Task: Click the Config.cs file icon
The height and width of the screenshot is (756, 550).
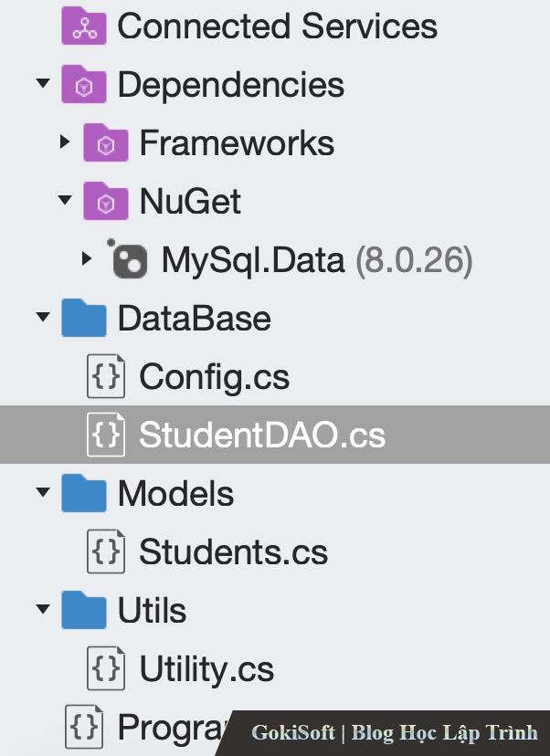Action: 105,377
